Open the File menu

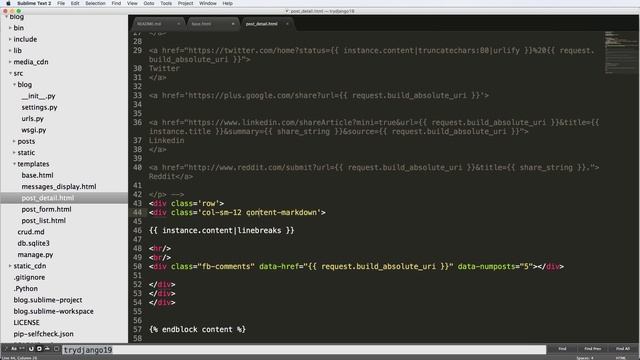[61, 3]
